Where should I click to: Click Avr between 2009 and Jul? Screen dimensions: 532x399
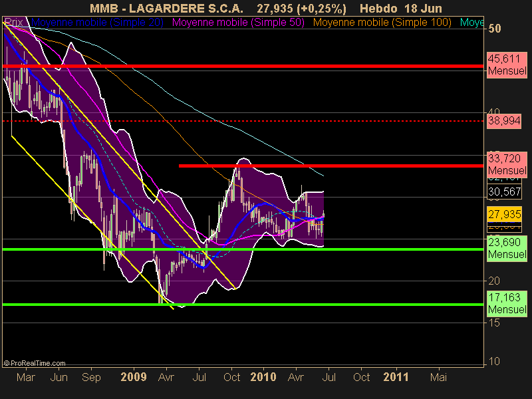coord(166,377)
